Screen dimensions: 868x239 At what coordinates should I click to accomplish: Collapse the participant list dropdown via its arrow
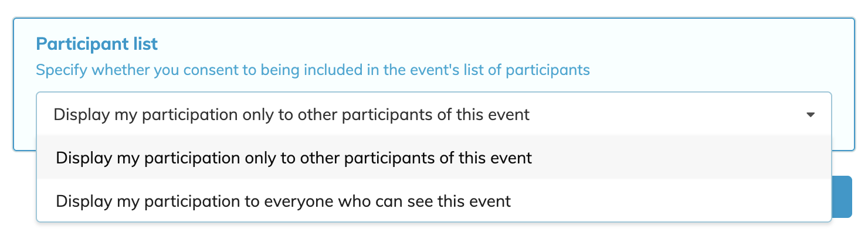click(x=811, y=115)
